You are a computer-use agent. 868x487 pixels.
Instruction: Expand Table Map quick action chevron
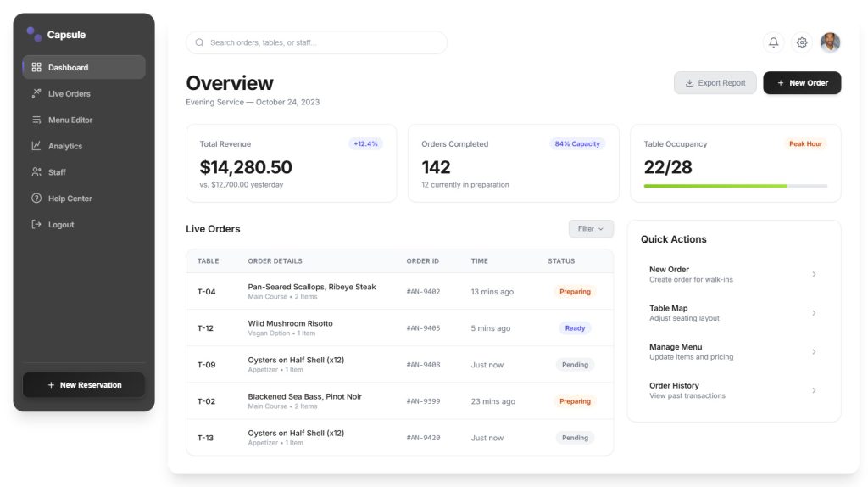click(814, 313)
